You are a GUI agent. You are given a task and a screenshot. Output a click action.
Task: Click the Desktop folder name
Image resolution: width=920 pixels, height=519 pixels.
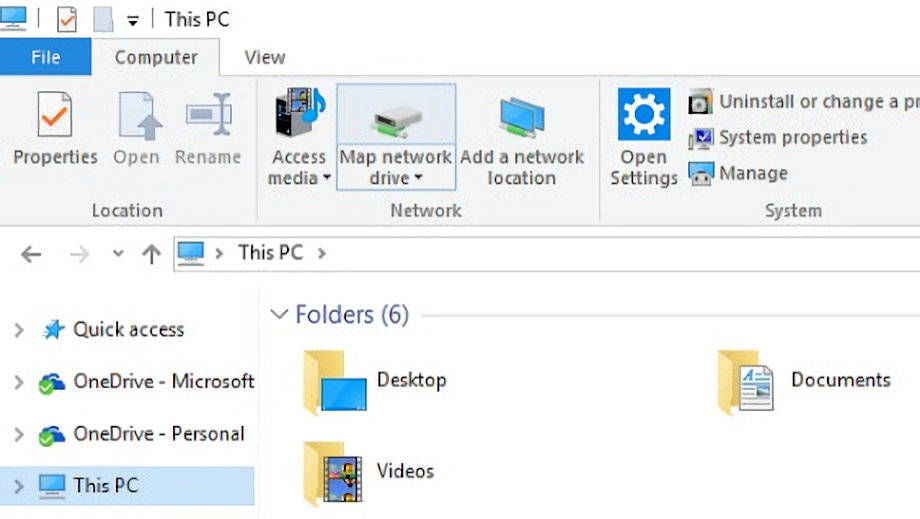click(x=411, y=381)
